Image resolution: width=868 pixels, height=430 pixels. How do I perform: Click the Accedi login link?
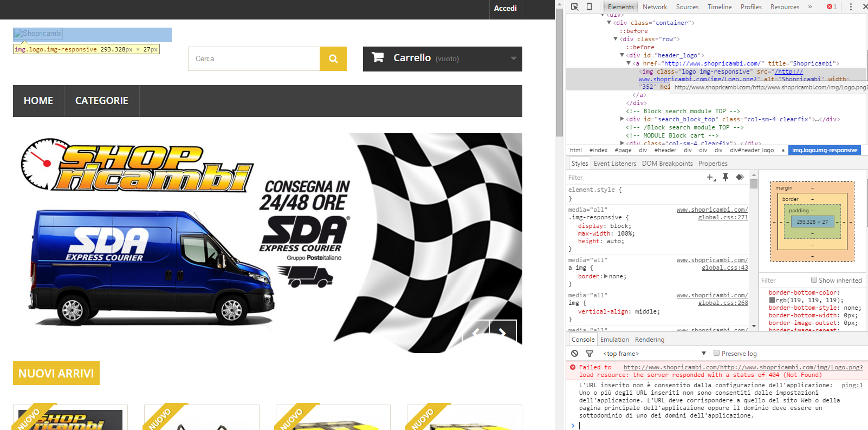click(506, 8)
